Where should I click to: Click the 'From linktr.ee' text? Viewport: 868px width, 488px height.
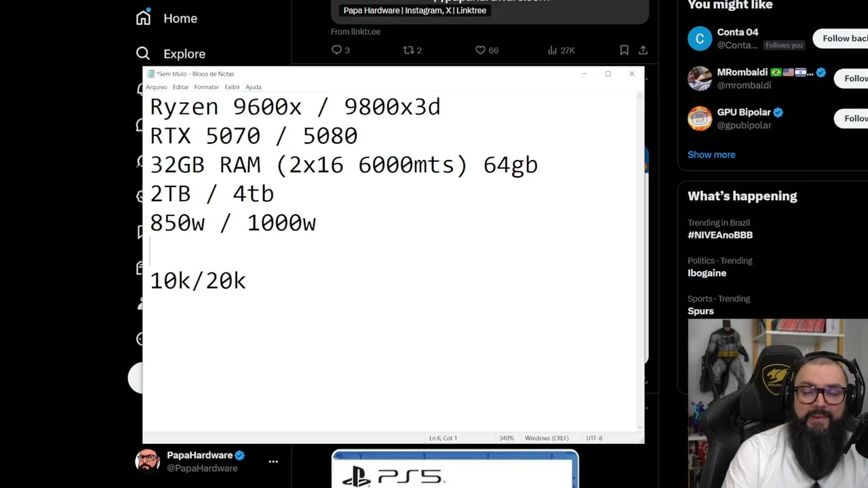tap(355, 32)
